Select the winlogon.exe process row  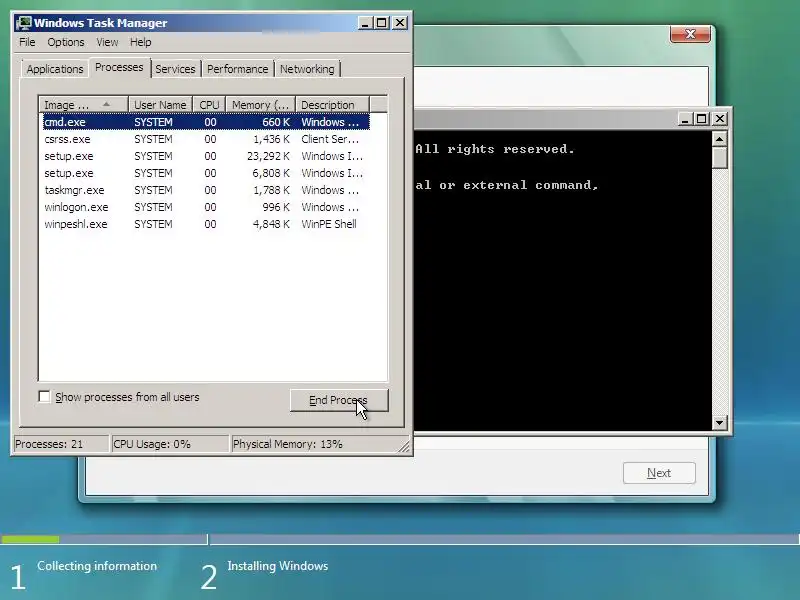pos(206,207)
